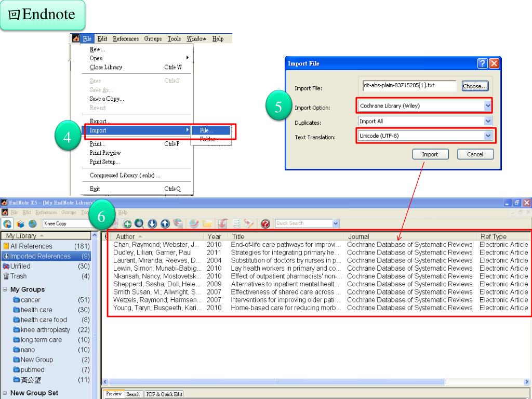The image size is (532, 399).
Task: Click the pubmed group folder icon
Action: [16, 369]
